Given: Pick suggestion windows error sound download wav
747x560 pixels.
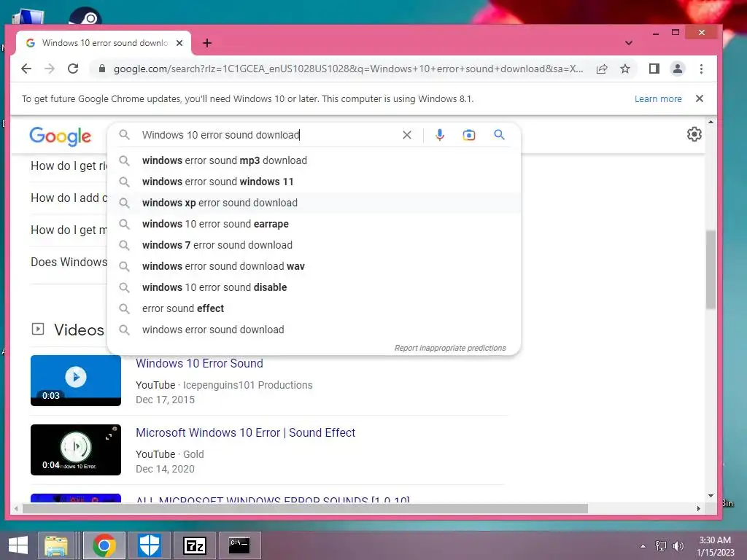Looking at the screenshot, I should click(314, 266).
